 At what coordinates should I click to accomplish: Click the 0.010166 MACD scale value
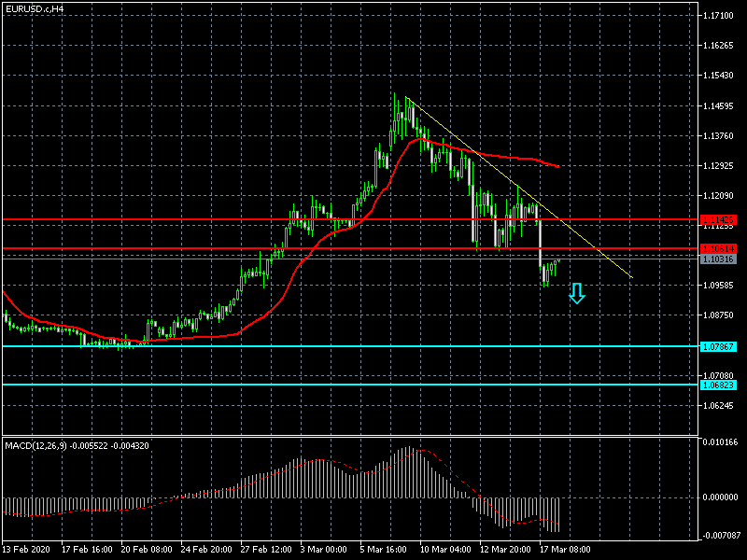(x=720, y=442)
